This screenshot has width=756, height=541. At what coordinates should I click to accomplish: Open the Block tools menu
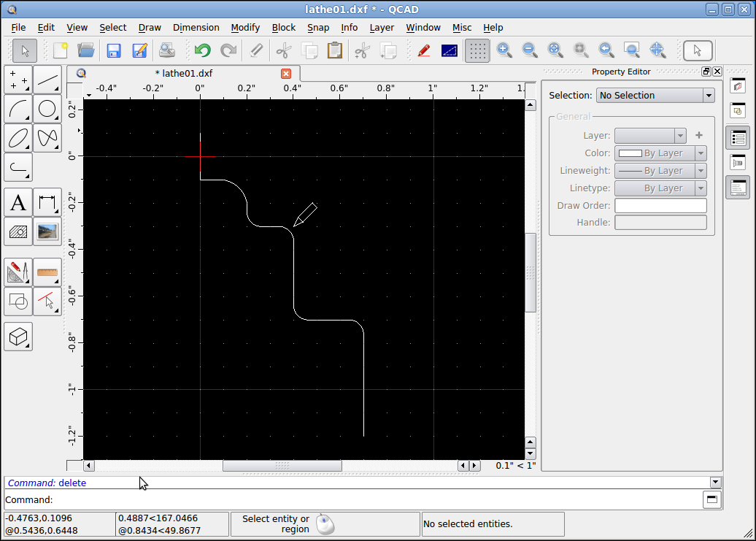click(x=18, y=302)
